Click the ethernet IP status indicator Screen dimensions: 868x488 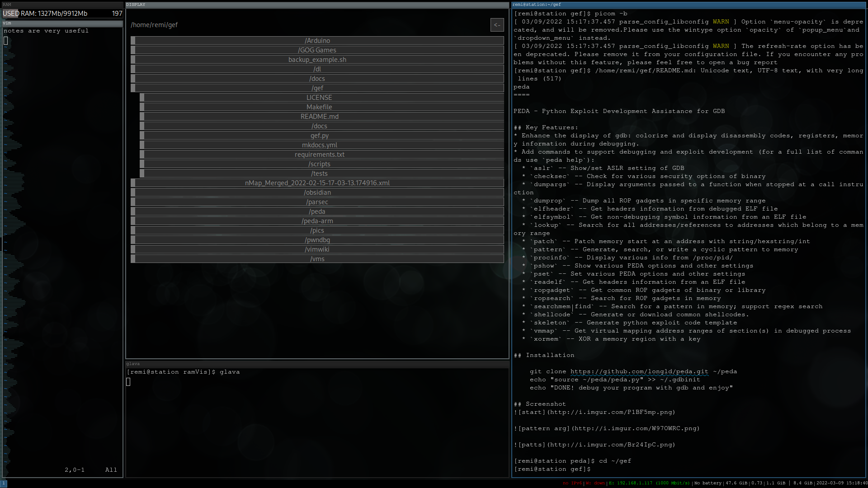[650, 483]
